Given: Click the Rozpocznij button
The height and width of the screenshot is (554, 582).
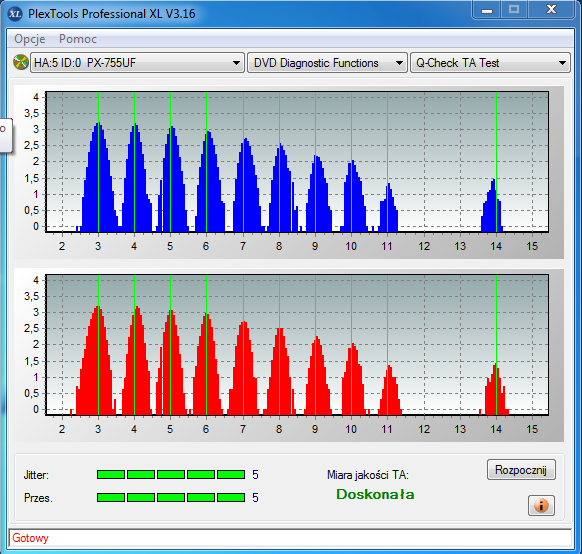Looking at the screenshot, I should [521, 470].
